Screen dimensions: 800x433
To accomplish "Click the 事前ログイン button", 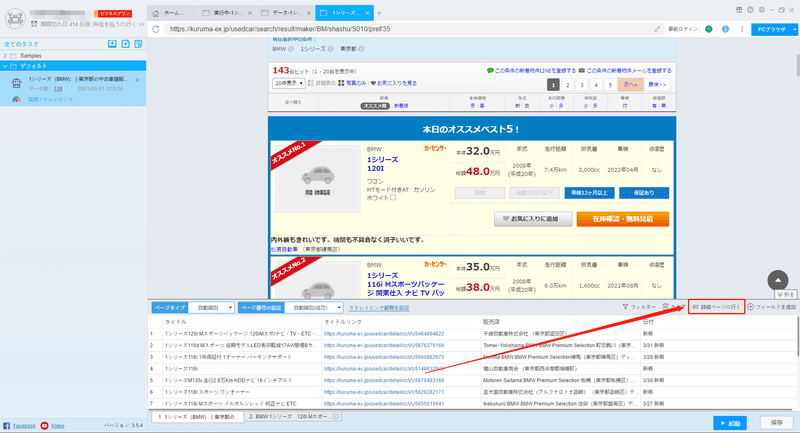I will (683, 29).
